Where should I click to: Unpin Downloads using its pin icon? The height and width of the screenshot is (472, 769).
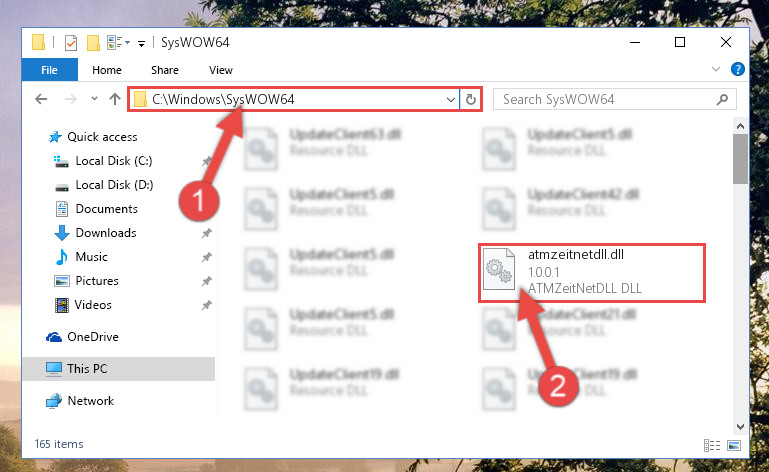207,233
